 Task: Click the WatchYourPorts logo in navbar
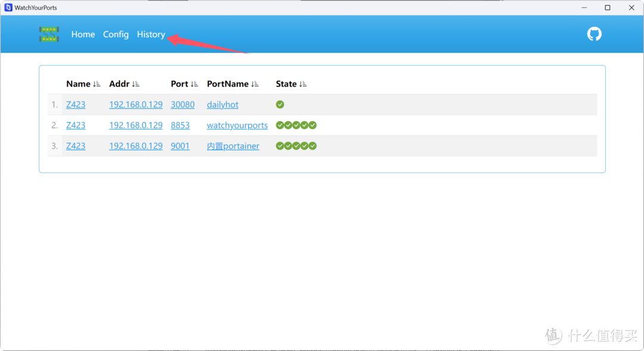click(49, 34)
